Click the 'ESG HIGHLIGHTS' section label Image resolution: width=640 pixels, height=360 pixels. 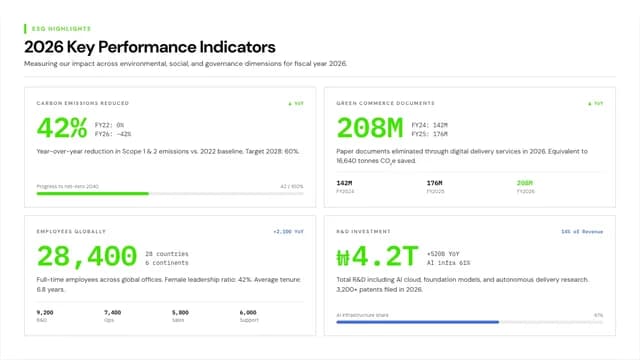coord(61,29)
